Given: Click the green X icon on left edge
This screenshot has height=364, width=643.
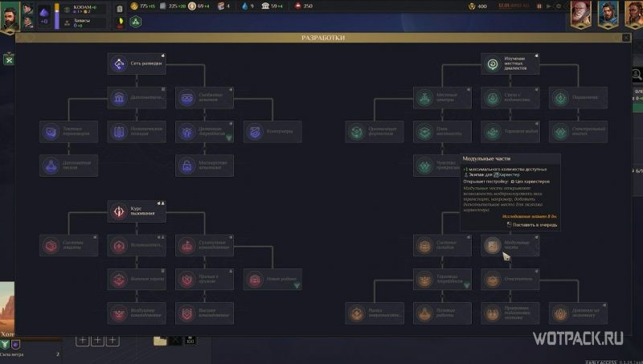Looking at the screenshot, I should pyautogui.click(x=9, y=59).
